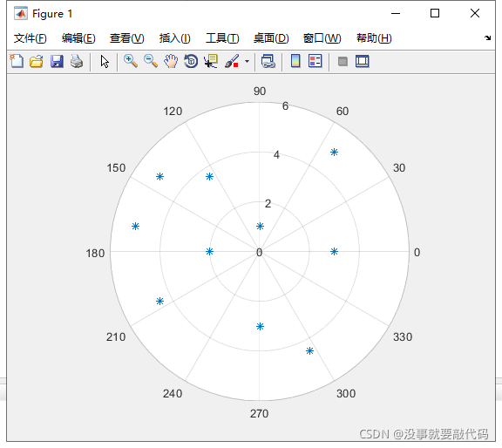
Task: Enable the Data Cursor tool
Action: pyautogui.click(x=211, y=61)
